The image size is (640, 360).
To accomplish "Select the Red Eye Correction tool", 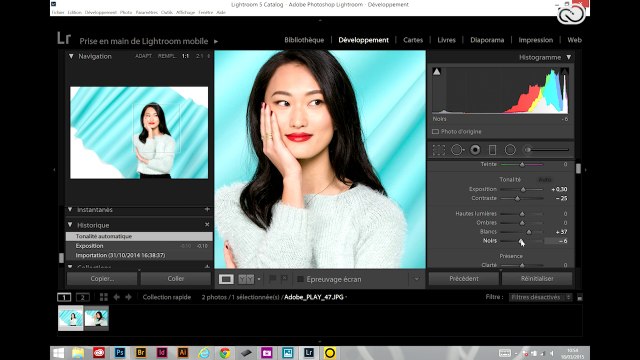I will pyautogui.click(x=475, y=150).
